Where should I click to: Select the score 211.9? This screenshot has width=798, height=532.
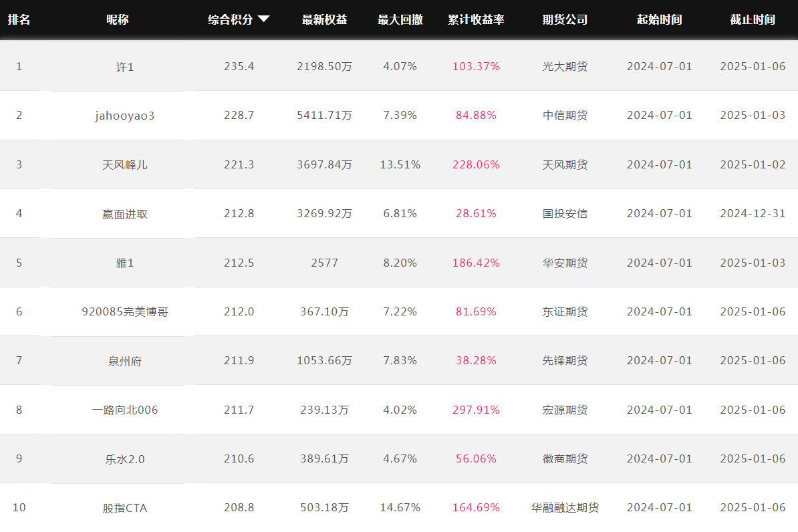[x=239, y=360]
